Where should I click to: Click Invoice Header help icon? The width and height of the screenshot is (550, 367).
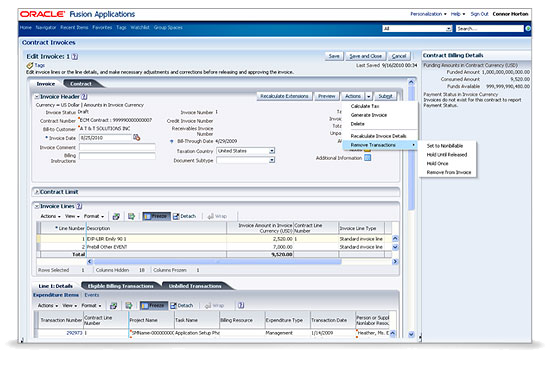click(x=84, y=96)
